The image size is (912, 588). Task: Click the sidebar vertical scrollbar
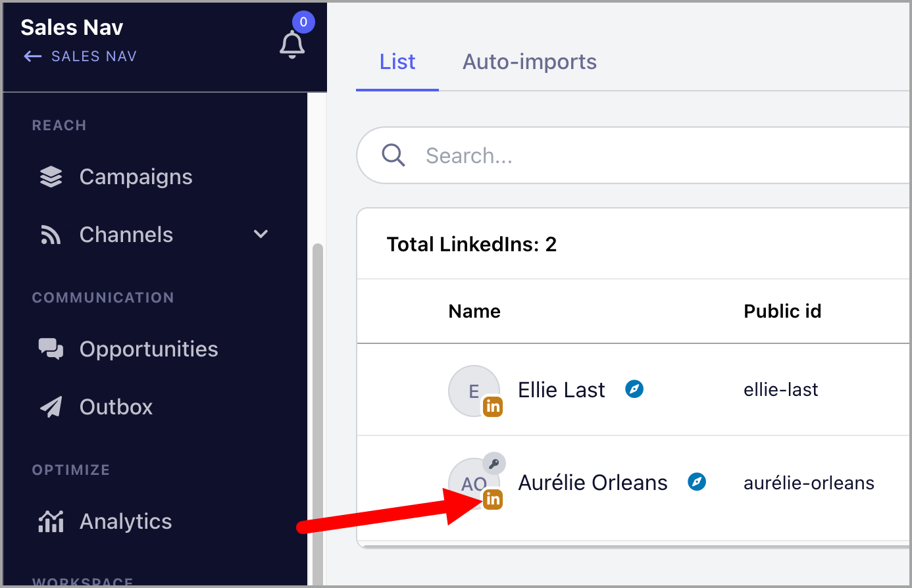pyautogui.click(x=318, y=414)
